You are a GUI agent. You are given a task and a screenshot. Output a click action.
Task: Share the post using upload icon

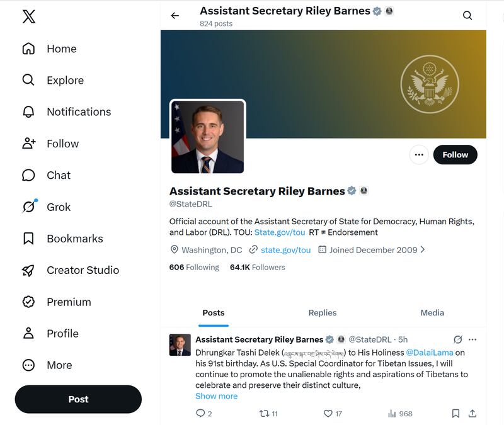[472, 413]
